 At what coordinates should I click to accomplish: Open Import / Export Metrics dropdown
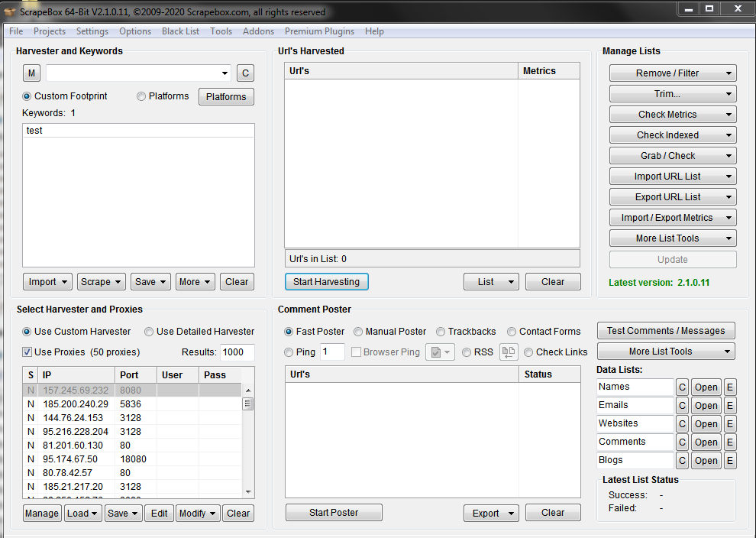point(673,218)
